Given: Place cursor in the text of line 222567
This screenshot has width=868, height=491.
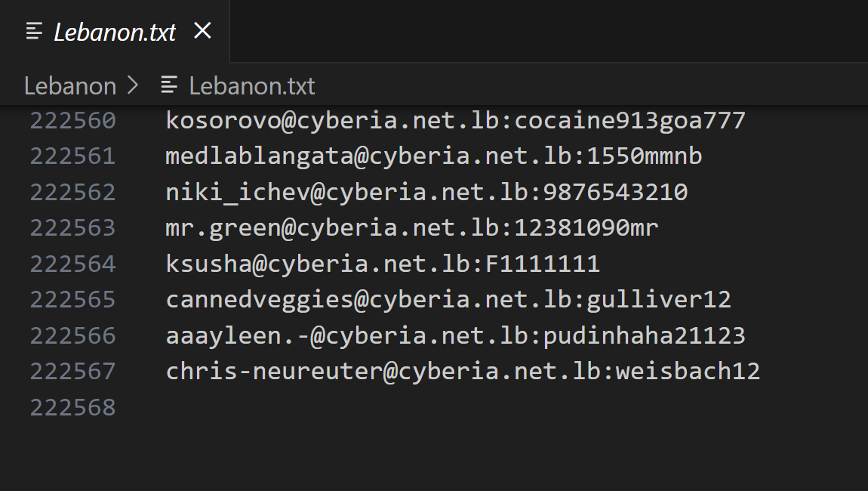Looking at the screenshot, I should [x=462, y=372].
